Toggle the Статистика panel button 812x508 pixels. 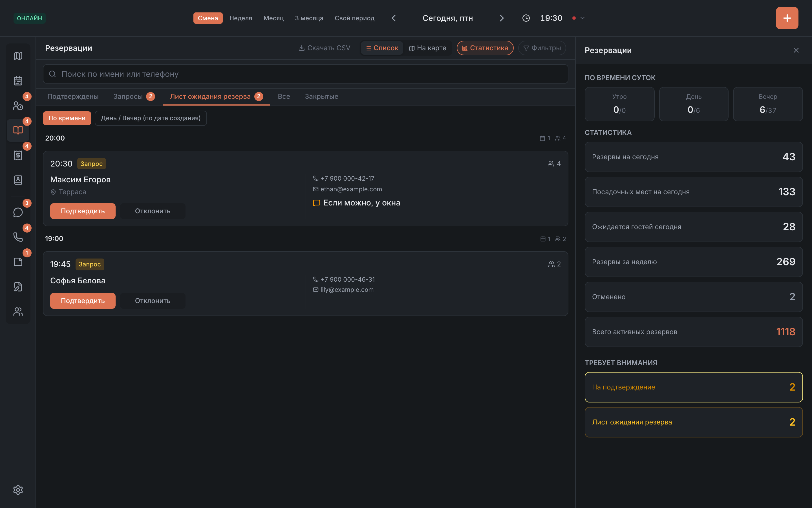tap(485, 48)
